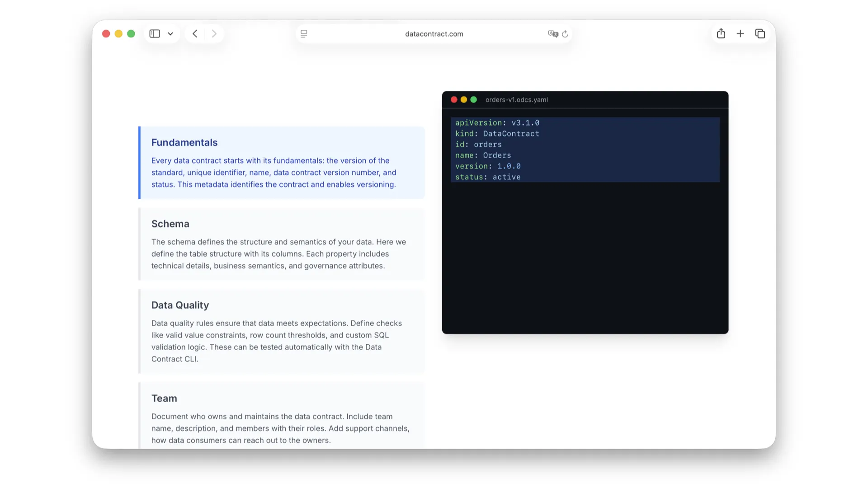Click the browser's green fullscreen button
This screenshot has width=868, height=488.
tap(131, 34)
